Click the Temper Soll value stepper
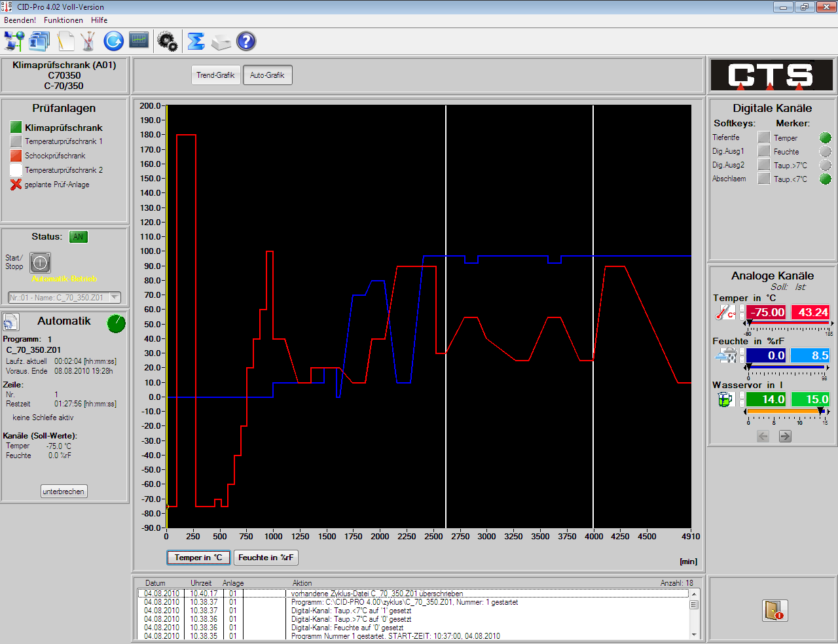 [742, 312]
